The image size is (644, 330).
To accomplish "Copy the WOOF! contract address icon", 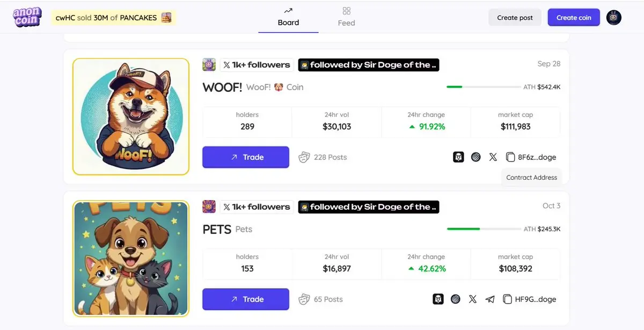I will coord(510,157).
